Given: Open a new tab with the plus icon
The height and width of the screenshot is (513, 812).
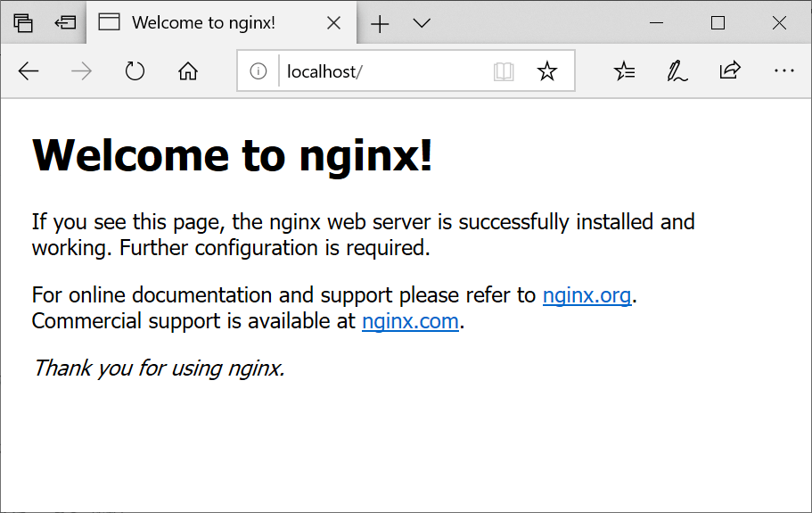Looking at the screenshot, I should tap(380, 24).
